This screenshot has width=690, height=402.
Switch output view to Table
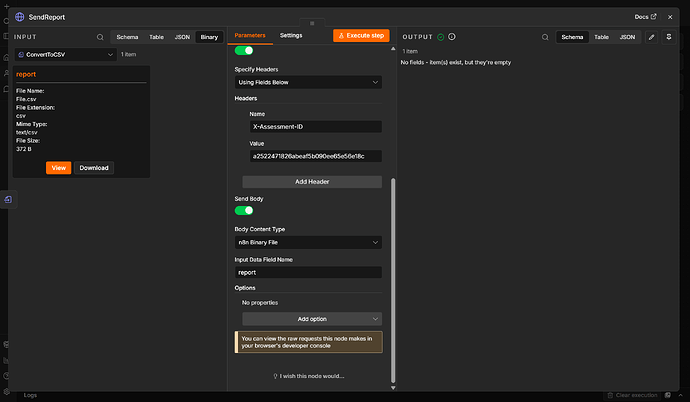(601, 37)
